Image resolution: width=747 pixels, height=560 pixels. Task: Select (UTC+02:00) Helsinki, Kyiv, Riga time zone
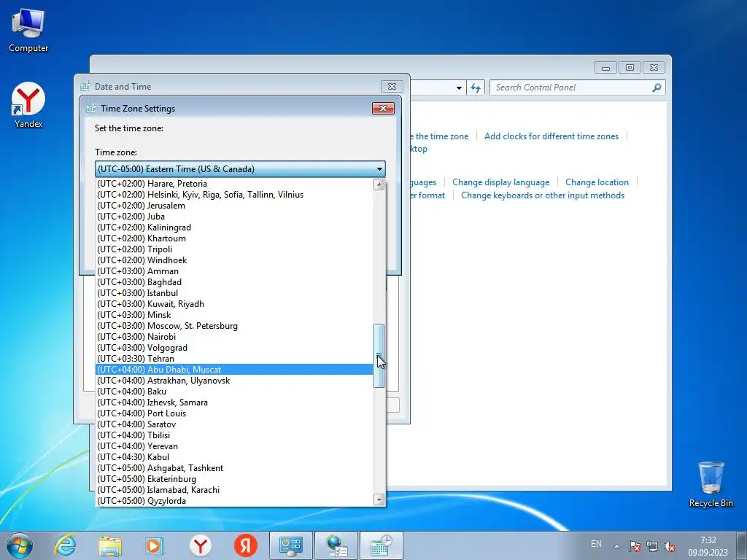point(234,195)
